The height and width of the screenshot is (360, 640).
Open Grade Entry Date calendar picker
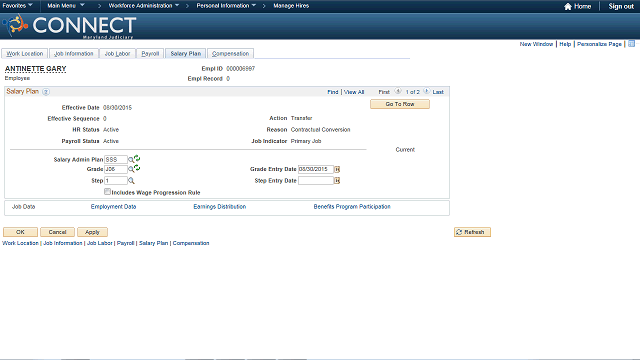337,169
